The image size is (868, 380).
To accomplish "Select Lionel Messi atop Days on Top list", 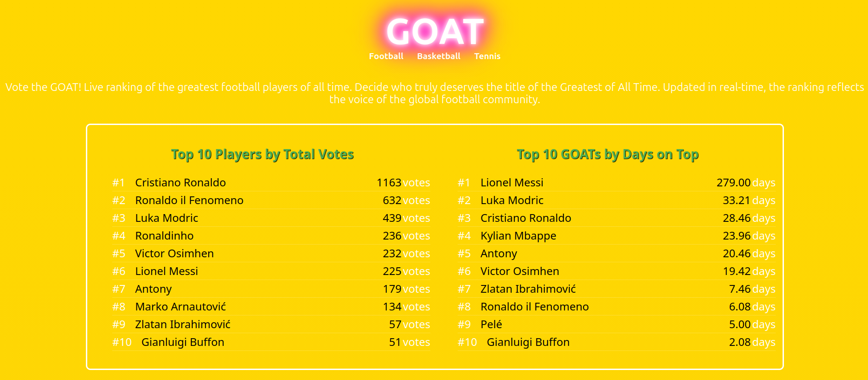I will (x=512, y=182).
